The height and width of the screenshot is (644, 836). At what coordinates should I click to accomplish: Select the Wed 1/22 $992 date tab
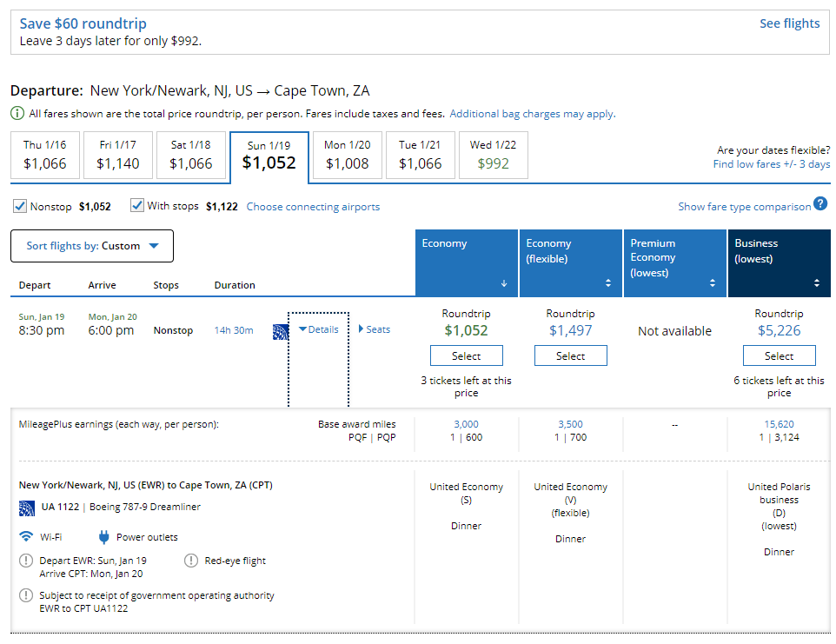(494, 155)
